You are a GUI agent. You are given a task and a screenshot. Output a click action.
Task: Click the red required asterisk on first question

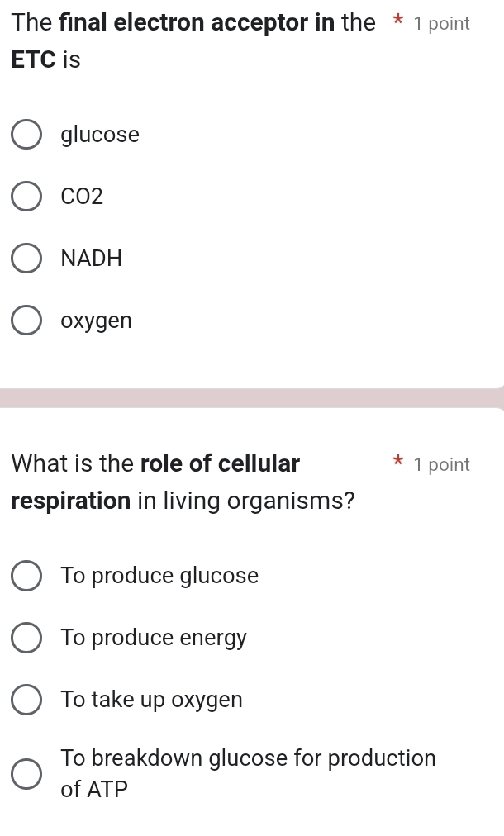click(397, 23)
